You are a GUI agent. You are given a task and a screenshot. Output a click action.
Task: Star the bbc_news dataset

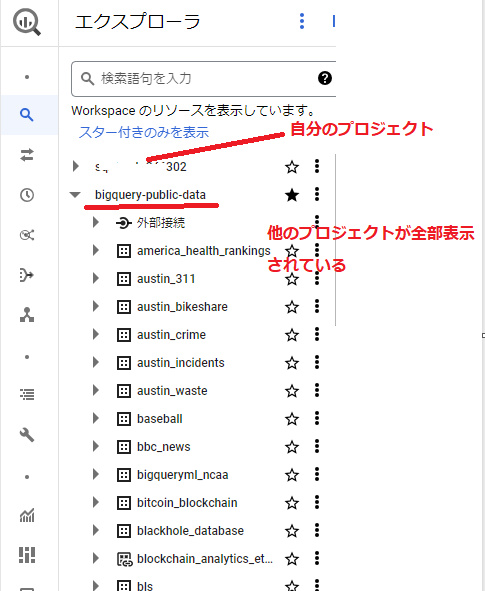[x=292, y=447]
